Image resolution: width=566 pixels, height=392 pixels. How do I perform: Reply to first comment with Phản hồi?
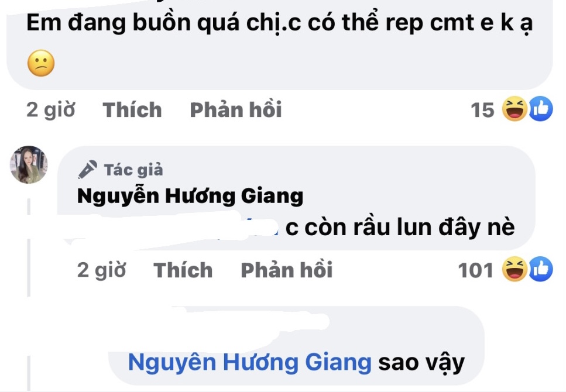pos(236,110)
